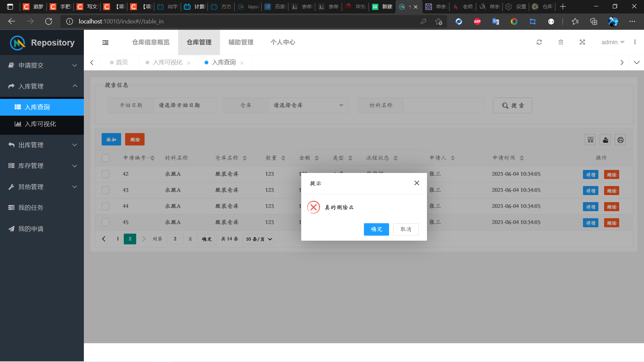Viewport: 644px width, 362px height.
Task: Click the trash icon in header
Action: point(561,42)
